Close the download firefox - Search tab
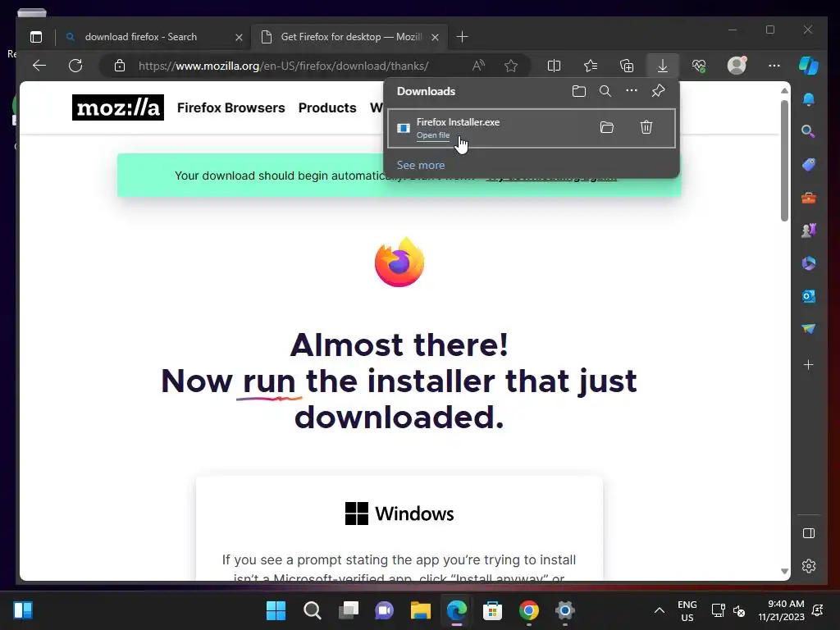The image size is (840, 630). (239, 38)
